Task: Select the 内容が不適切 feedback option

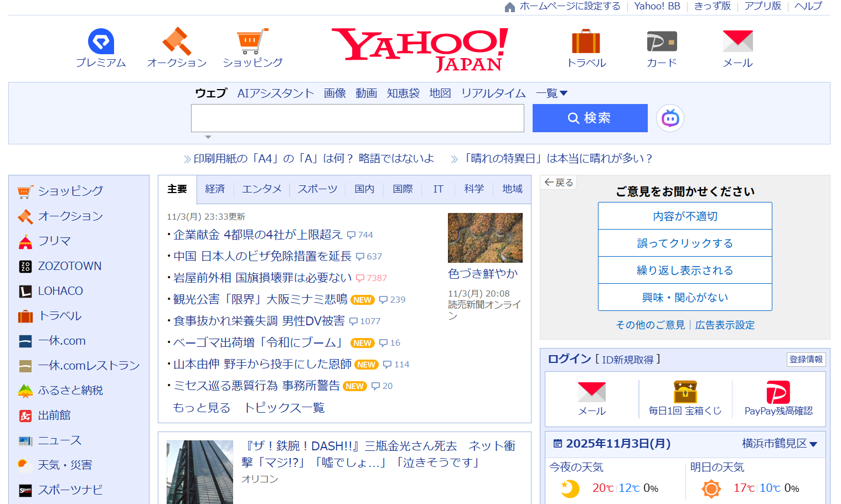Action: pyautogui.click(x=685, y=216)
